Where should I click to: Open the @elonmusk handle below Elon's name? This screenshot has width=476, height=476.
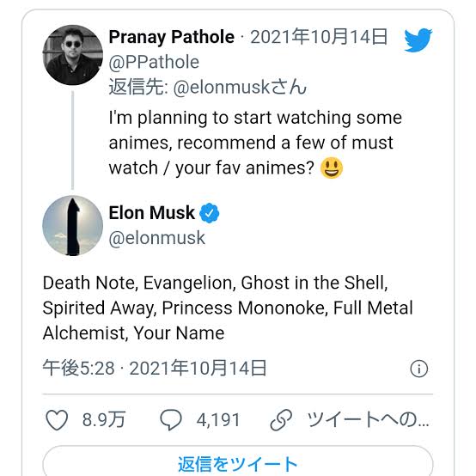(157, 238)
